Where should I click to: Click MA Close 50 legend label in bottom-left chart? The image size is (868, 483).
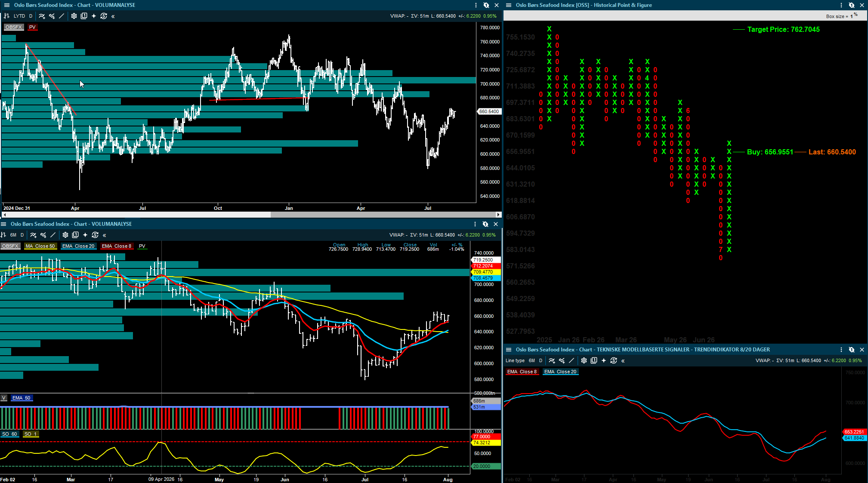point(40,246)
